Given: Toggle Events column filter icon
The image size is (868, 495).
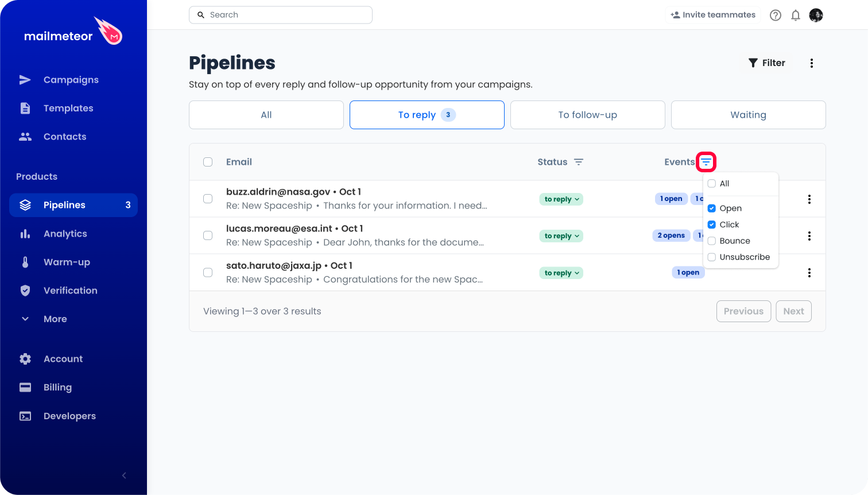Looking at the screenshot, I should (706, 162).
